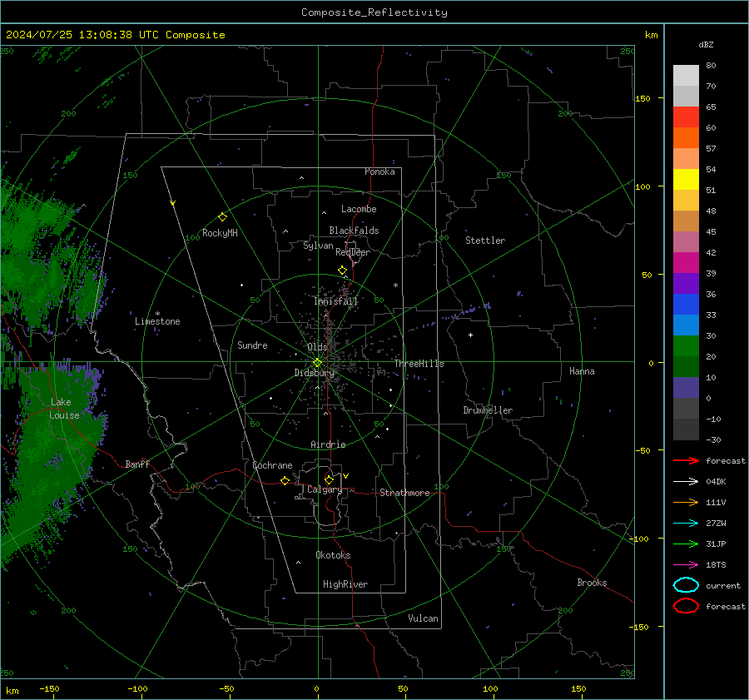
Task: Click the Okotoks map label
Action: (333, 555)
